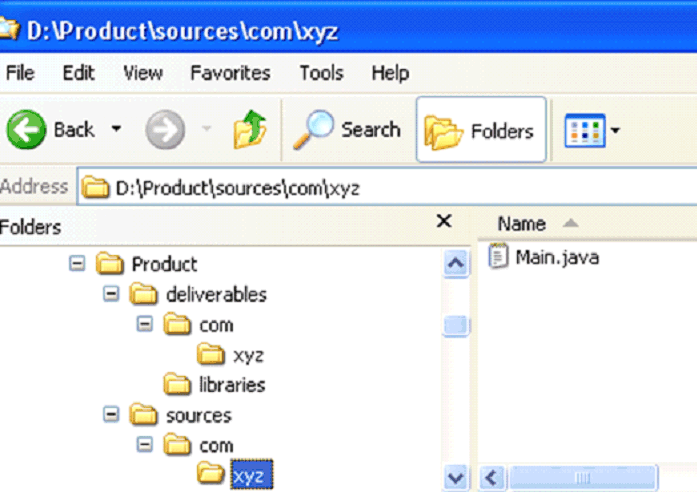
Task: Click the Forward arrow icon
Action: (164, 129)
